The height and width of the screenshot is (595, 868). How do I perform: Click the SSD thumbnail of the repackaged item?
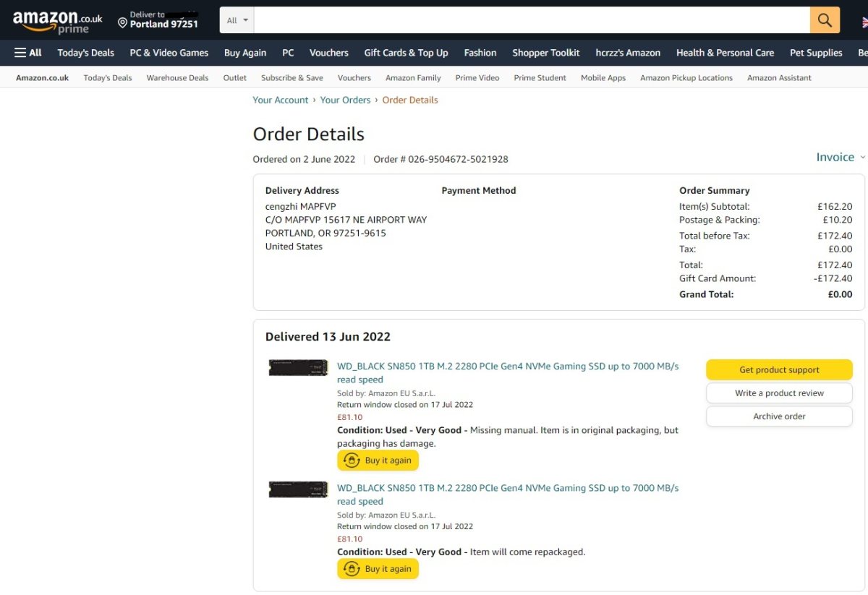pos(298,489)
